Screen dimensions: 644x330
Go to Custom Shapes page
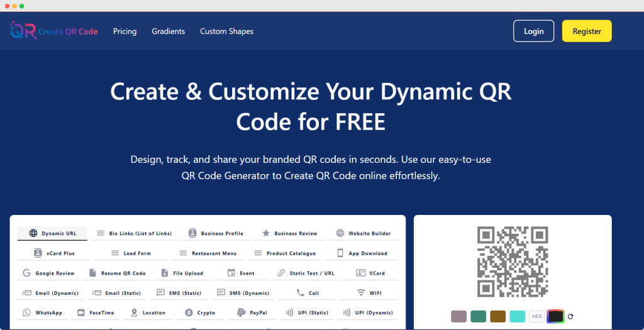[x=226, y=31]
